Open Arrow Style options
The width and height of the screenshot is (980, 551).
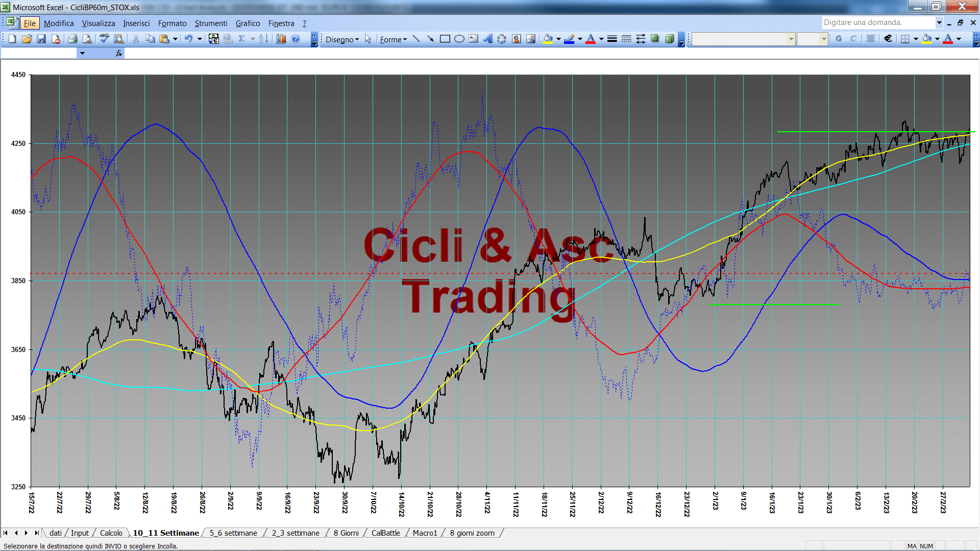[x=641, y=39]
